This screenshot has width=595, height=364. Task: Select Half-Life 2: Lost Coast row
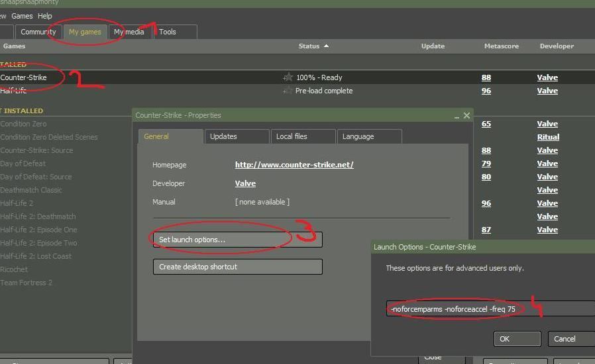click(x=36, y=256)
